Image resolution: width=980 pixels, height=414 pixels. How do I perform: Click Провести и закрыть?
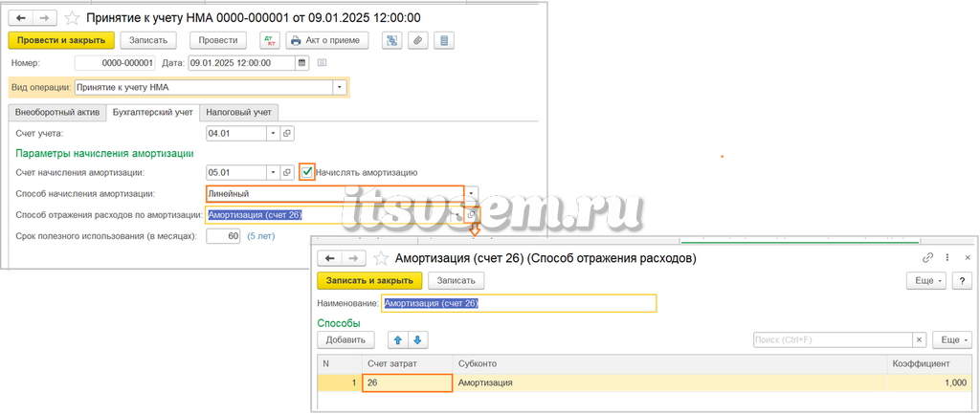pyautogui.click(x=61, y=40)
